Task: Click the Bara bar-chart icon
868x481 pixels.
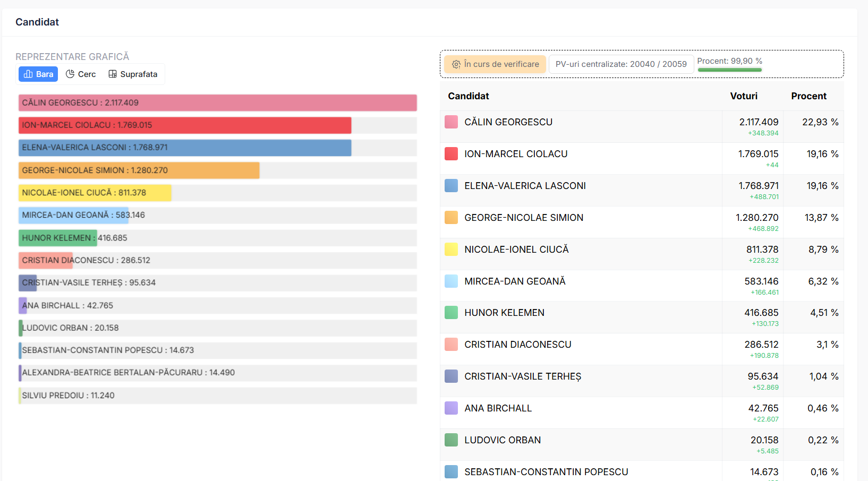Action: pyautogui.click(x=28, y=74)
